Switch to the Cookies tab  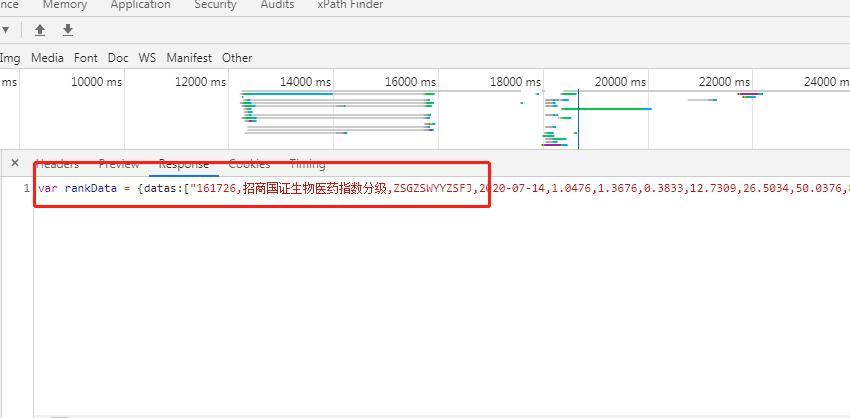(x=249, y=164)
